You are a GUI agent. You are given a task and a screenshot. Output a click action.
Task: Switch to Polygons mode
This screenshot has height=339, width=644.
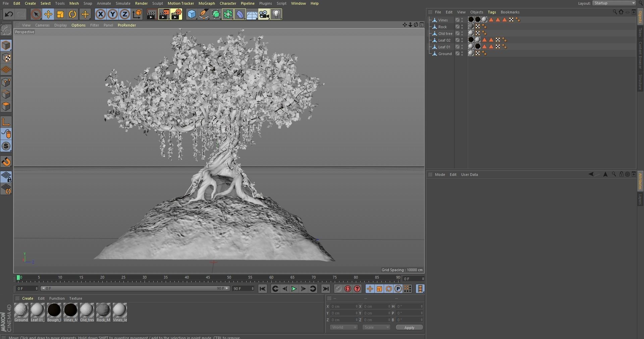[x=6, y=106]
